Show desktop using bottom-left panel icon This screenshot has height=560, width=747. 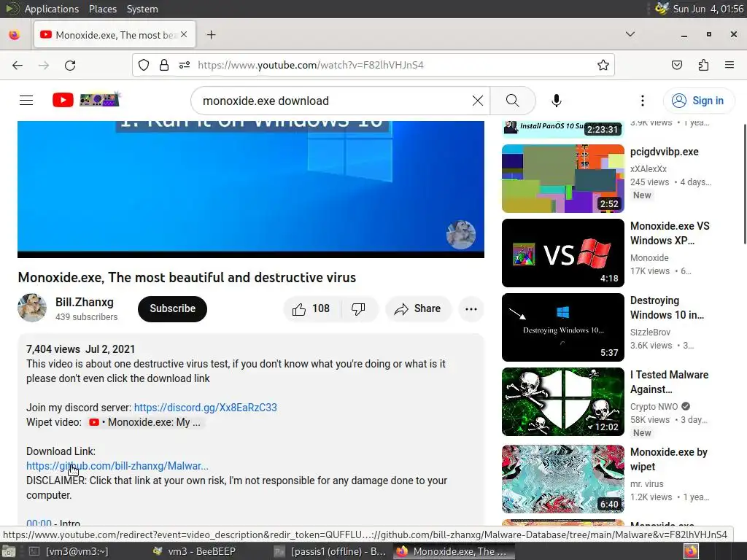click(9, 551)
